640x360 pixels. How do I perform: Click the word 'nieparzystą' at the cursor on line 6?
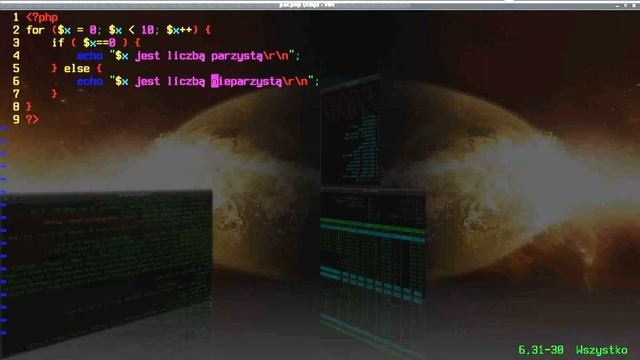246,82
